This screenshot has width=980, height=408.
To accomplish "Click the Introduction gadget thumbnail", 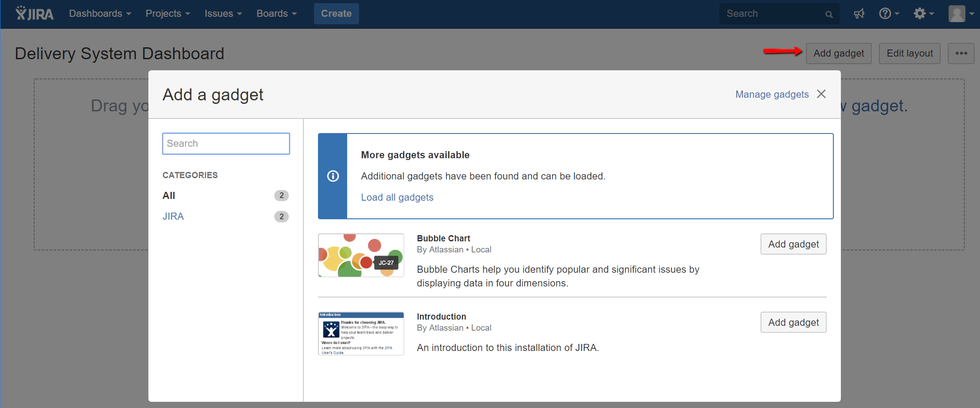I will pos(361,333).
